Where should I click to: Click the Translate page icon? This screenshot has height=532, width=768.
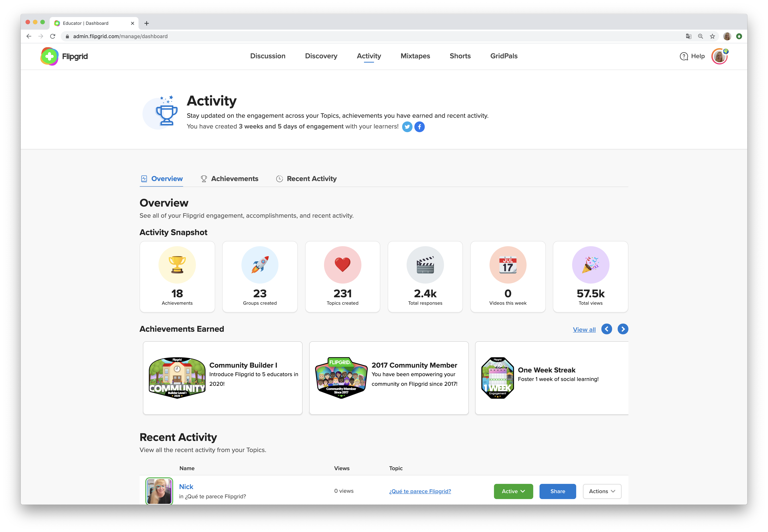coord(688,36)
